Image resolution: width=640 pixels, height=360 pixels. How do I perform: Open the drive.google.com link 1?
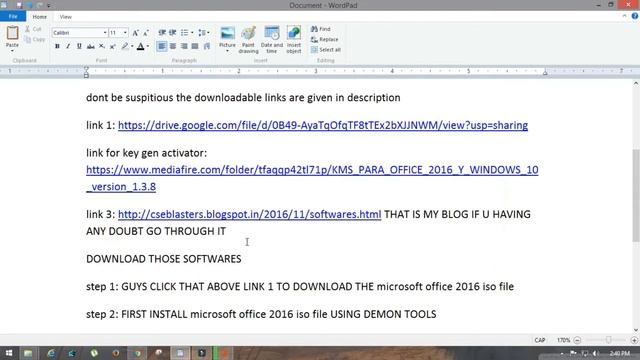(x=323, y=125)
